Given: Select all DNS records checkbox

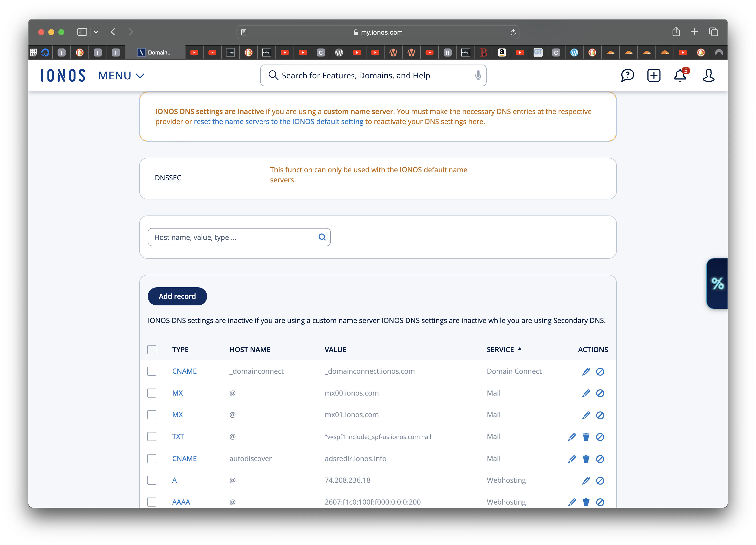Looking at the screenshot, I should point(152,349).
